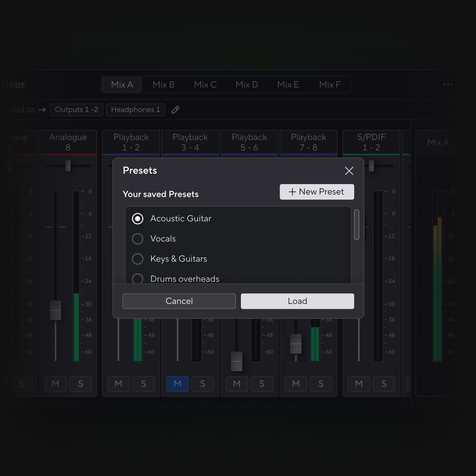Viewport: 476px width, 476px height.
Task: Click the preset list scrollbar
Action: tap(356, 224)
